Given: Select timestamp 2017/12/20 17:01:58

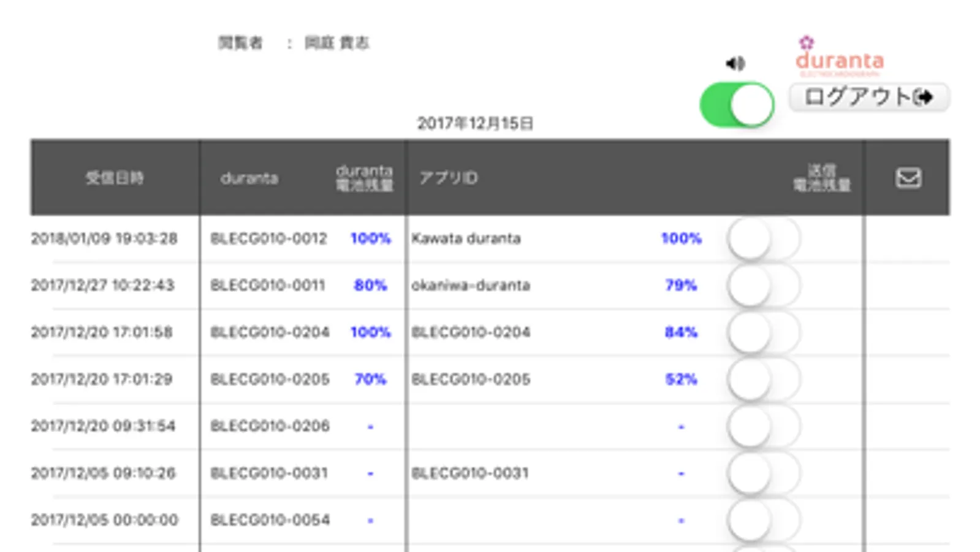Looking at the screenshot, I should tap(102, 332).
